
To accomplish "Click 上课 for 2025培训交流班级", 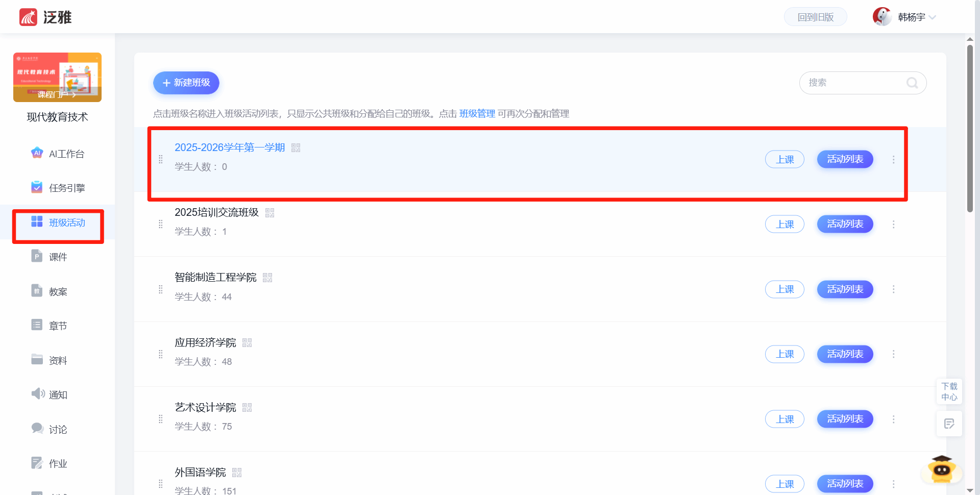I will [785, 225].
